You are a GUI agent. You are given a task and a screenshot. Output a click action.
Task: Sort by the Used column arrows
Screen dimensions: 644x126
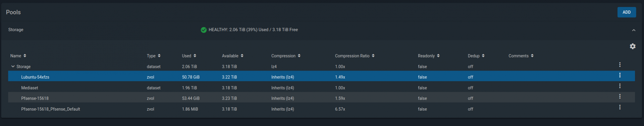(195, 56)
